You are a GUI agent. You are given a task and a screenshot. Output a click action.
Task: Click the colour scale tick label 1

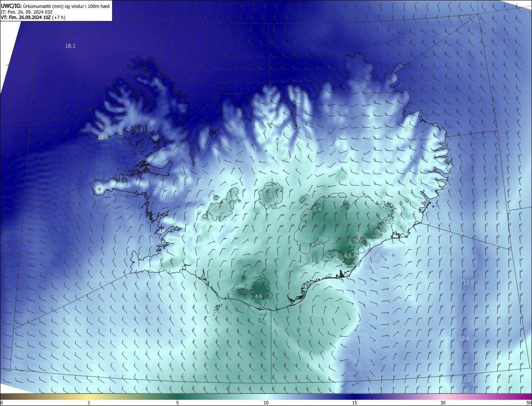pyautogui.click(x=89, y=403)
